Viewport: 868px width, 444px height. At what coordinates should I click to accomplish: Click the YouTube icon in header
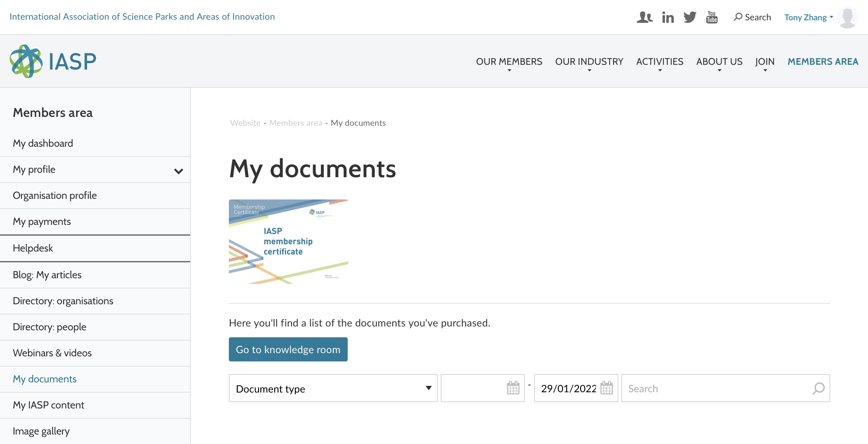[712, 17]
